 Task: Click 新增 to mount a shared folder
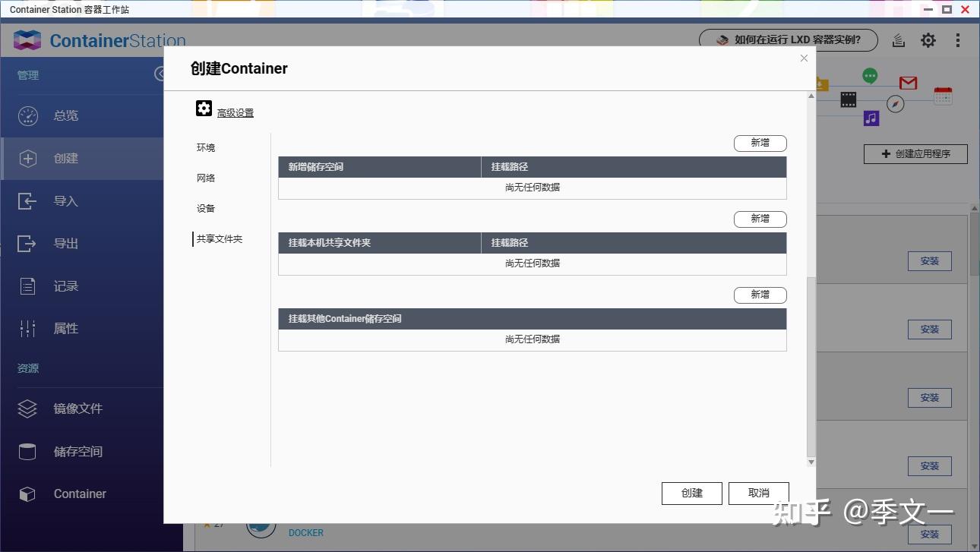760,219
